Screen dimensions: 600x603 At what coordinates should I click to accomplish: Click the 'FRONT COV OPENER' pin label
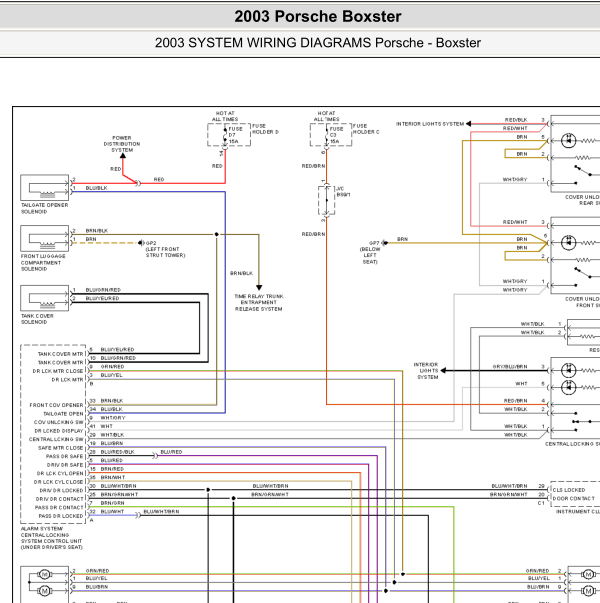[56, 405]
